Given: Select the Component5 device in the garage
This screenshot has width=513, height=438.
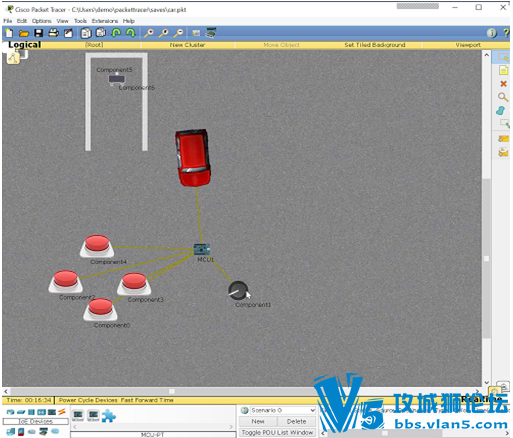Looking at the screenshot, I should point(117,79).
